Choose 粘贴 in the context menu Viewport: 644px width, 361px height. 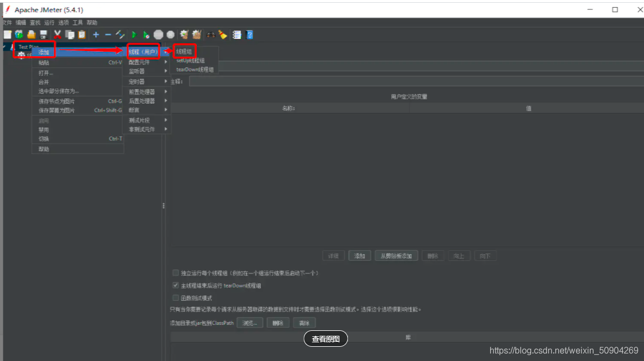(x=78, y=62)
